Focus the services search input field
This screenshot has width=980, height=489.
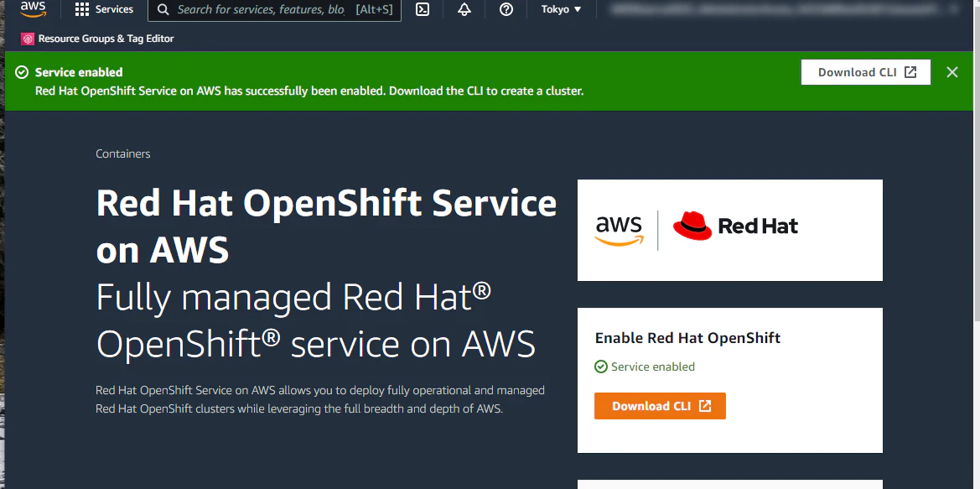[274, 9]
